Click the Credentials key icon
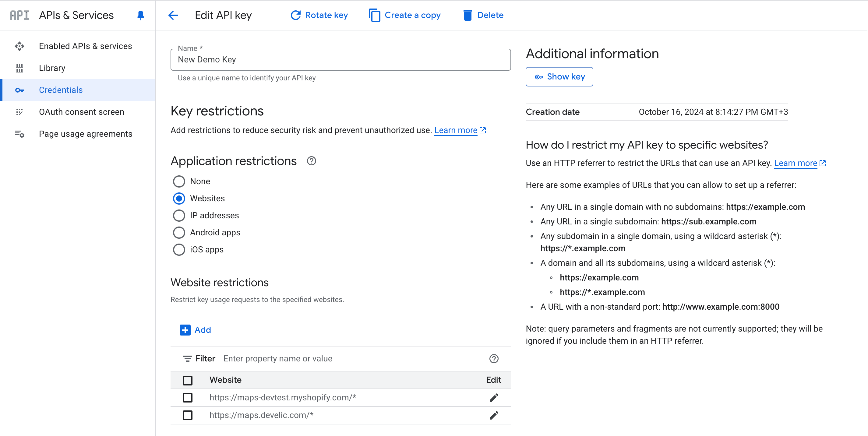868x436 pixels. point(20,90)
